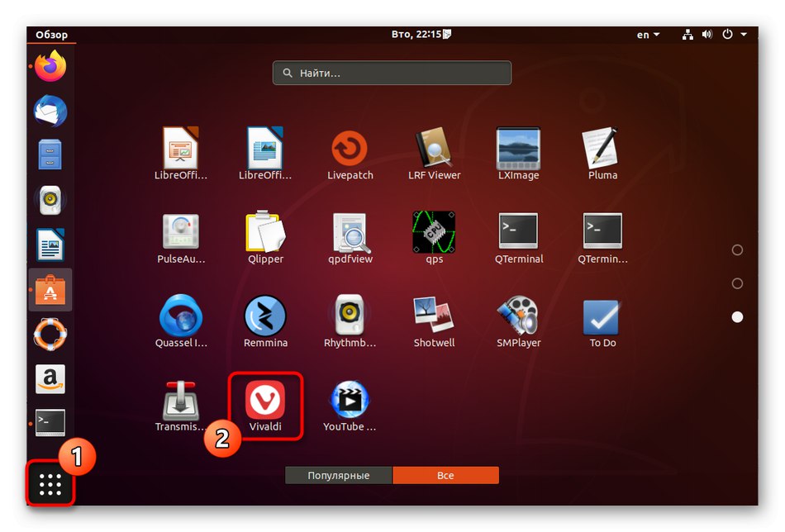Open the QTermin... drop-down terminal icon

click(602, 231)
